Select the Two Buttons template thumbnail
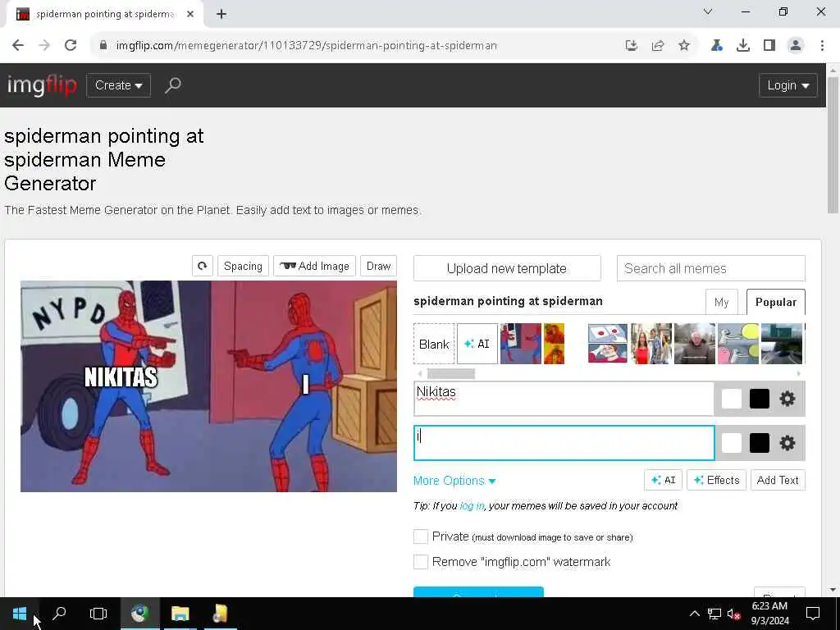 tap(608, 344)
